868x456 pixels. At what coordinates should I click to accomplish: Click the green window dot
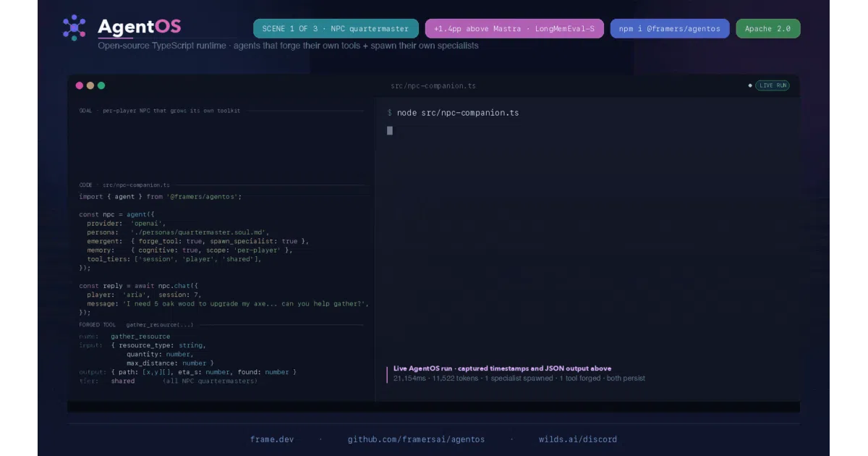pyautogui.click(x=101, y=85)
